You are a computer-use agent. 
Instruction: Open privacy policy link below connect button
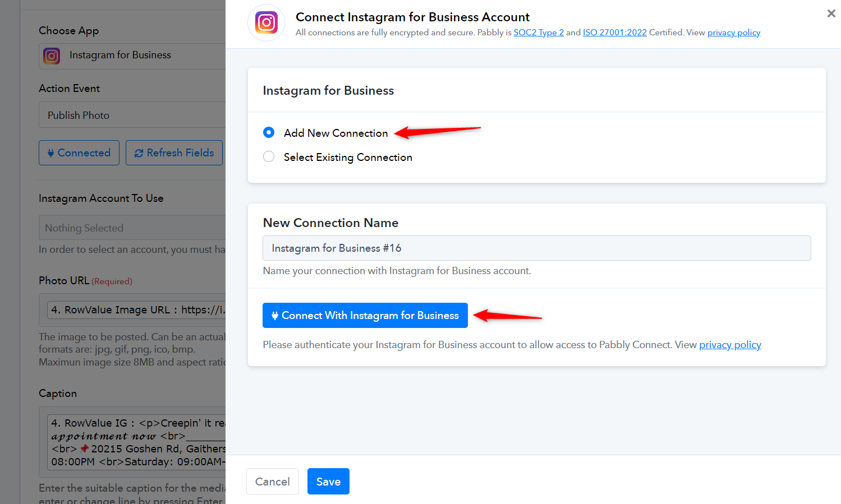coord(730,345)
